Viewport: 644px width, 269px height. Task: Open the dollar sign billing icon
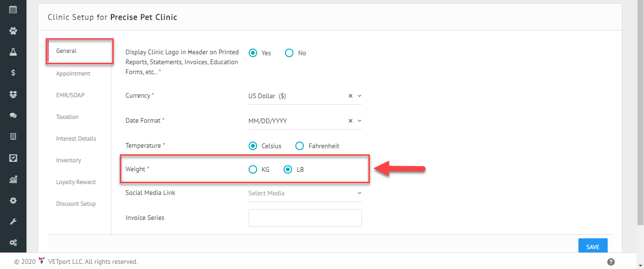13,73
